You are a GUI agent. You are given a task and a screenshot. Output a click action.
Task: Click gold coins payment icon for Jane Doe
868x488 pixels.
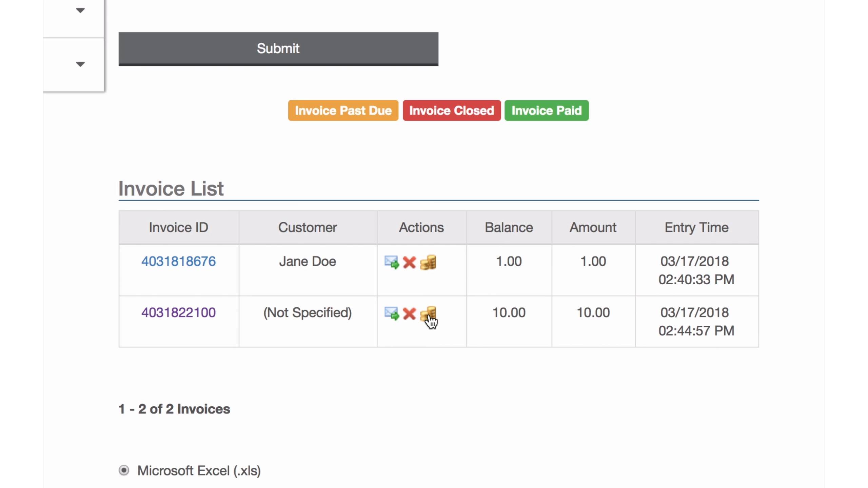click(428, 262)
